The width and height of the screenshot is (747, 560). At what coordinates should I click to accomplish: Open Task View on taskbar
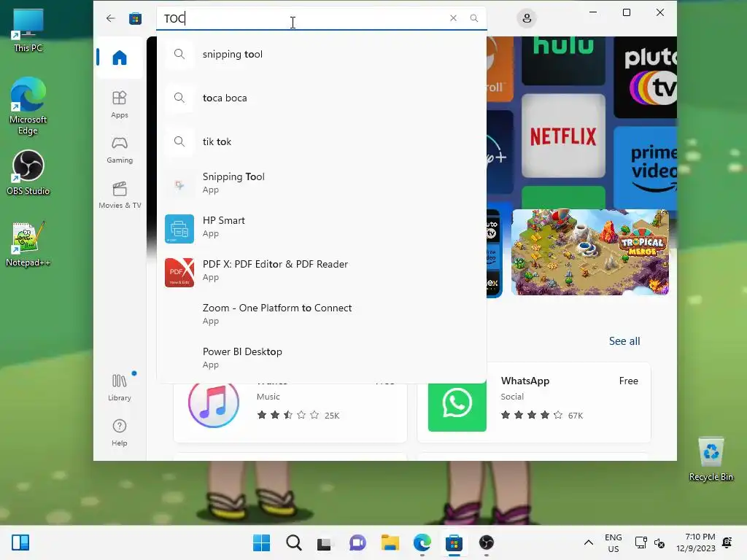pos(325,542)
